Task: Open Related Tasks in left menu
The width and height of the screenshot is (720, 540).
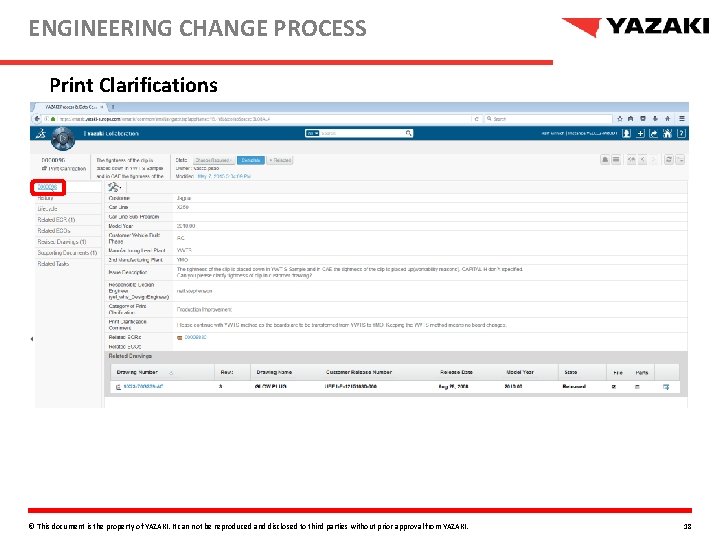Action: pos(53,264)
